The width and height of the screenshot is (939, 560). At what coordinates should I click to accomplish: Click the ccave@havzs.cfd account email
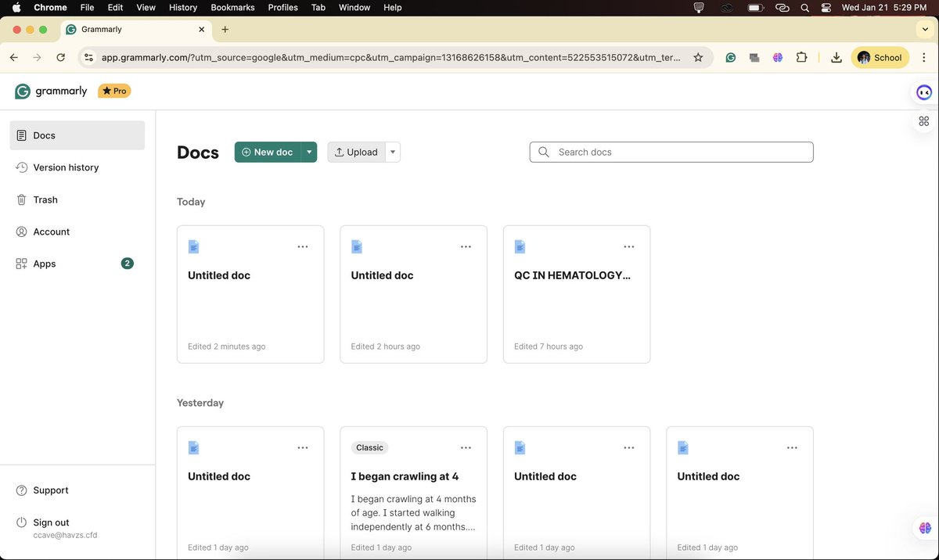[65, 535]
